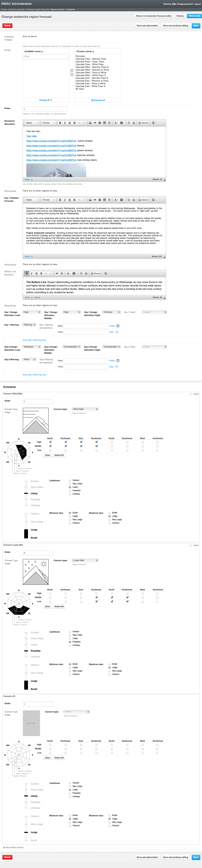Open Styles dropdown in Snowpack discussion toolbar
The image size is (202, 868).
click(x=32, y=123)
